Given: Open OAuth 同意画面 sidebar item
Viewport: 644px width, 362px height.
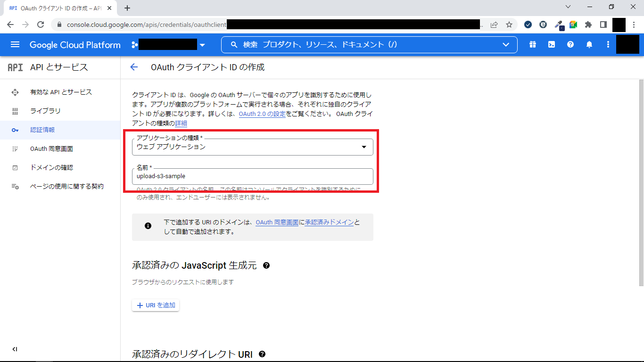Looking at the screenshot, I should pyautogui.click(x=51, y=149).
